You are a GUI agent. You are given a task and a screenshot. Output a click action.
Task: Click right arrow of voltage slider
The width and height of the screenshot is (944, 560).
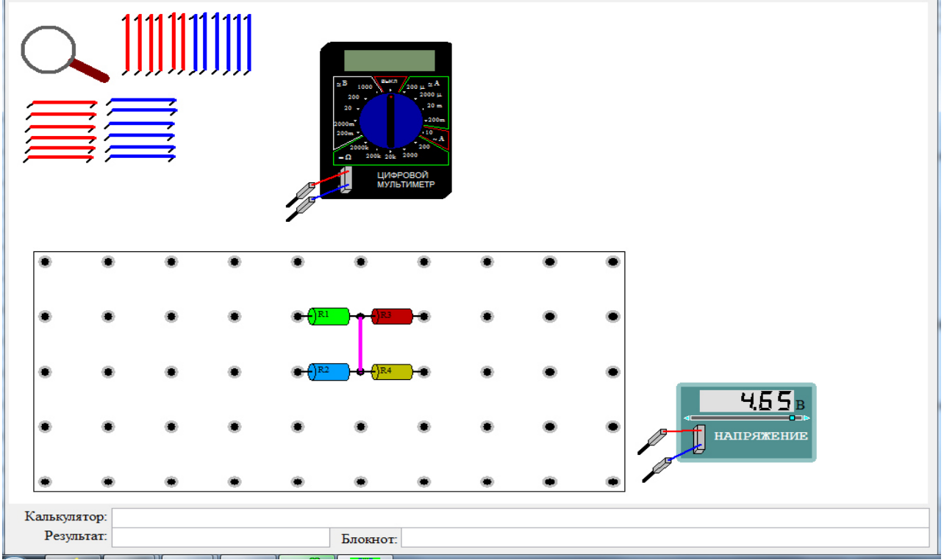pyautogui.click(x=807, y=418)
